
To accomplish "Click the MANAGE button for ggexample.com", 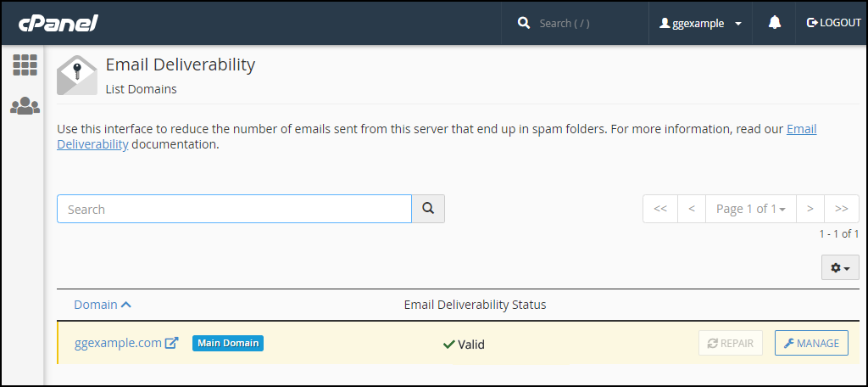I will click(811, 343).
